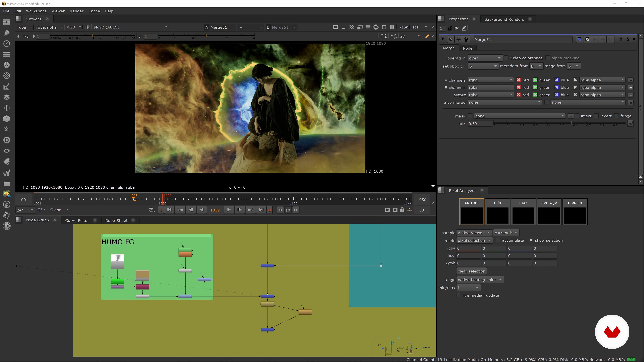The image size is (644, 362).
Task: Enable live median update checkbox
Action: 459,295
